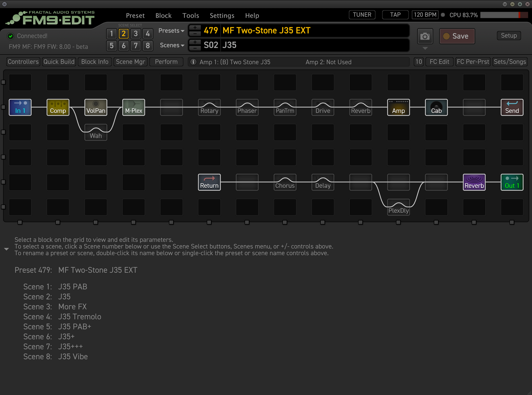This screenshot has width=532, height=395.
Task: Switch to scene 1 button
Action: click(x=112, y=33)
